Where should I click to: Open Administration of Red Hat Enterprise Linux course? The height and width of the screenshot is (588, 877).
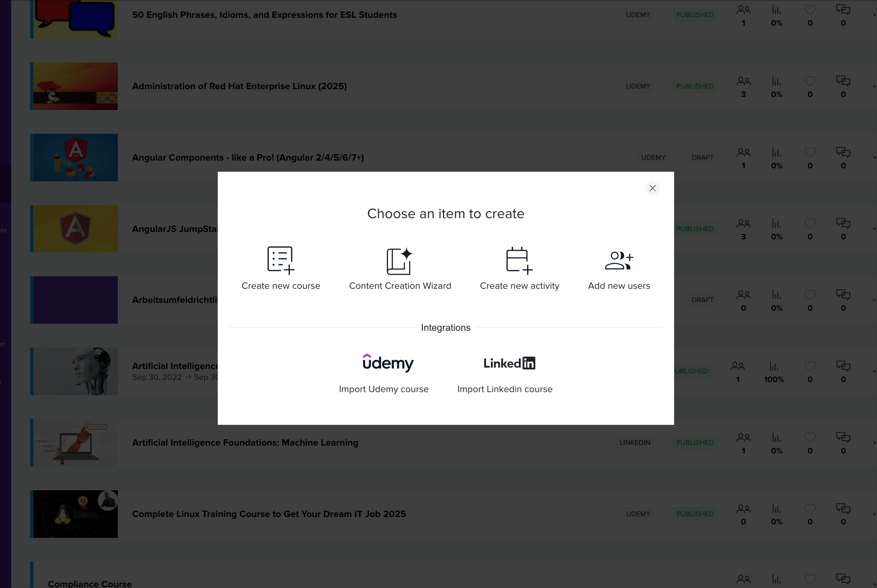(x=239, y=86)
